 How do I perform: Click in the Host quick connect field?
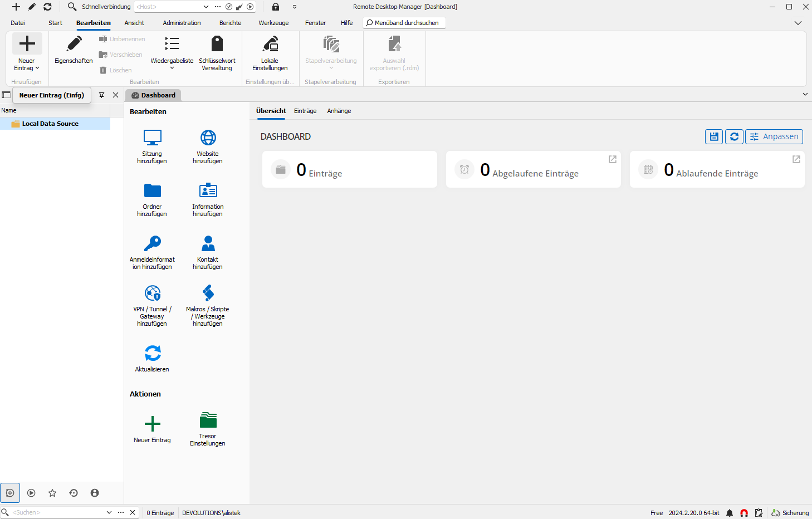(x=168, y=7)
